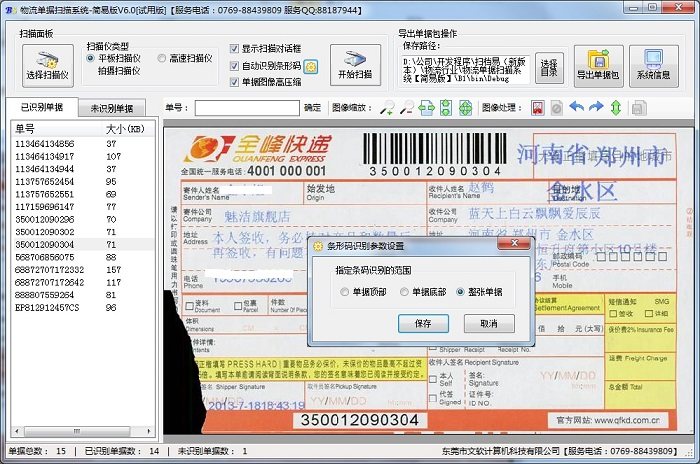Select list row 350012090304

[83, 244]
